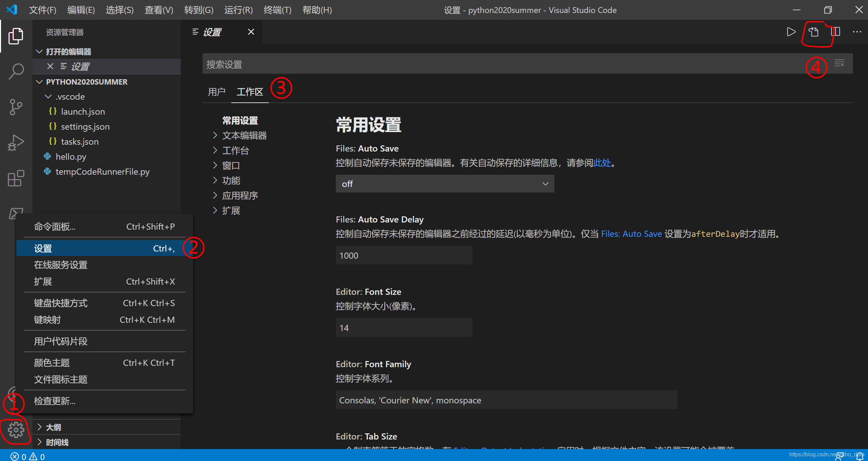The height and width of the screenshot is (461, 868).
Task: Open the Files: Auto Save dropdown
Action: [444, 184]
